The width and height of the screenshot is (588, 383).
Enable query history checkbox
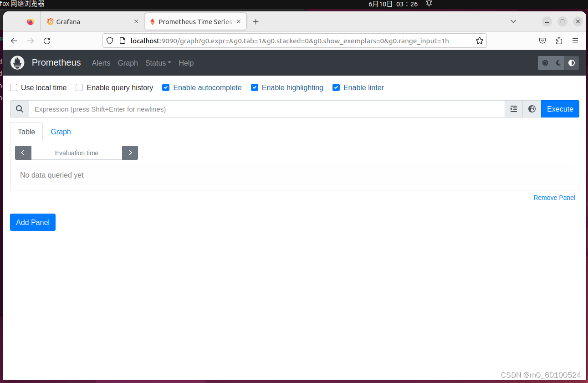coord(79,87)
